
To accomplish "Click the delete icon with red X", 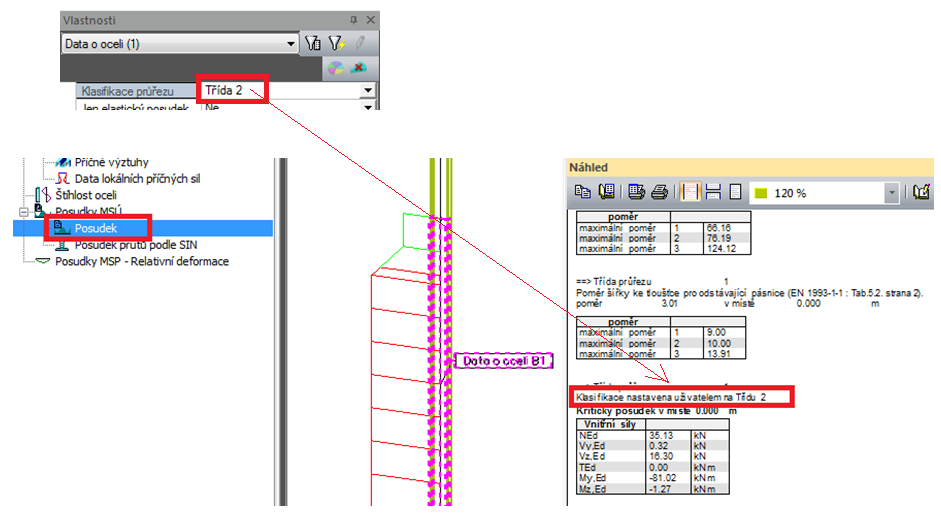I will click(x=359, y=68).
